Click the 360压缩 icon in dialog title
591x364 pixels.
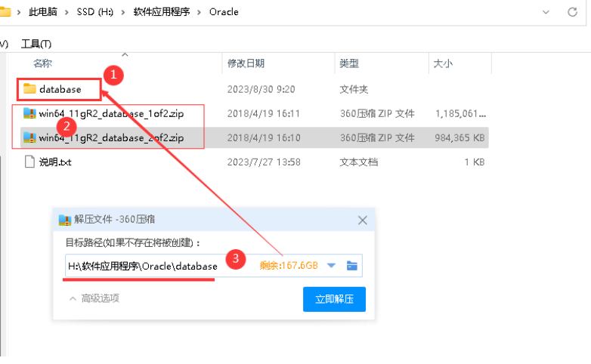(64, 221)
